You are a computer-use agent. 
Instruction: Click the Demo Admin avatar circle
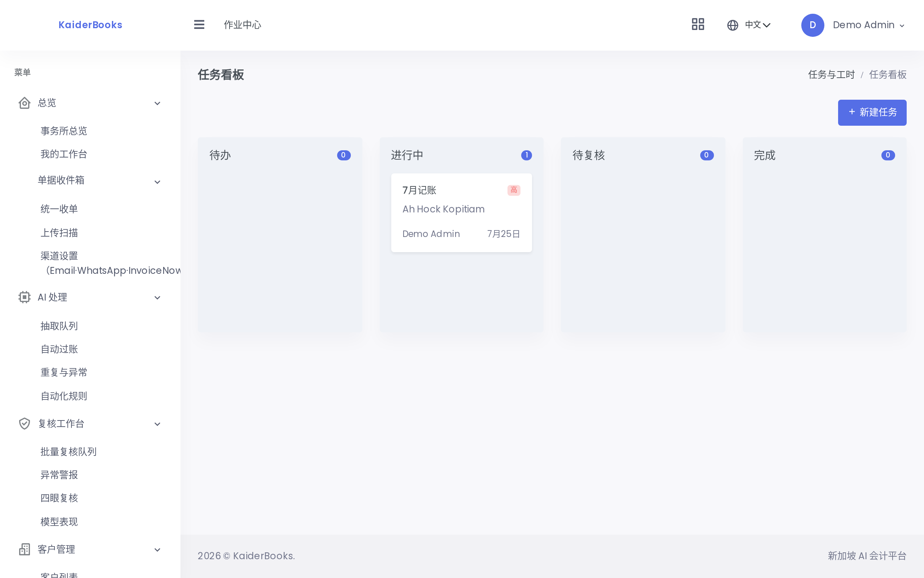[x=812, y=25]
